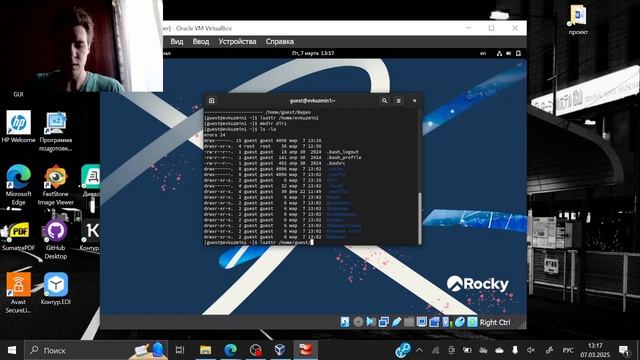Open Microsoft Edge from the taskbar
640x360 pixels.
pyautogui.click(x=231, y=350)
